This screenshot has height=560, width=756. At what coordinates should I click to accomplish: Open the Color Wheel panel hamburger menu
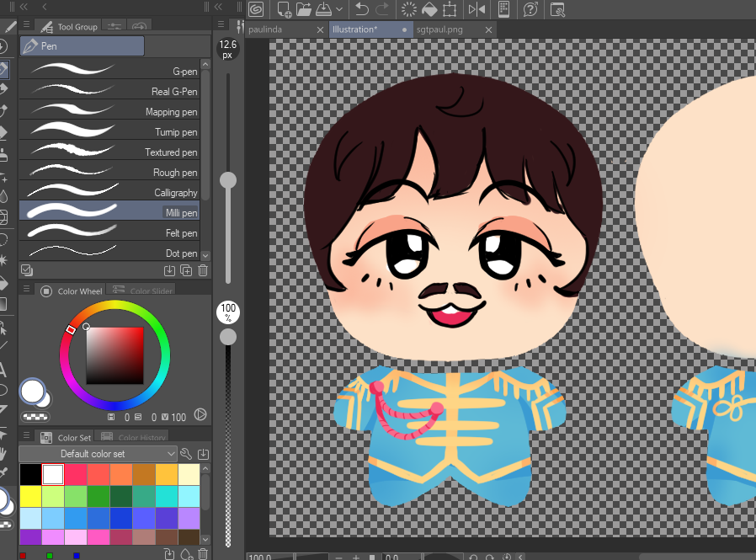tap(26, 289)
